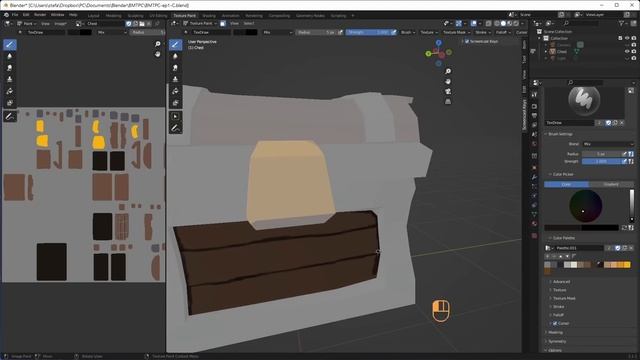
Task: Expand the Symmetry panel
Action: pyautogui.click(x=556, y=341)
